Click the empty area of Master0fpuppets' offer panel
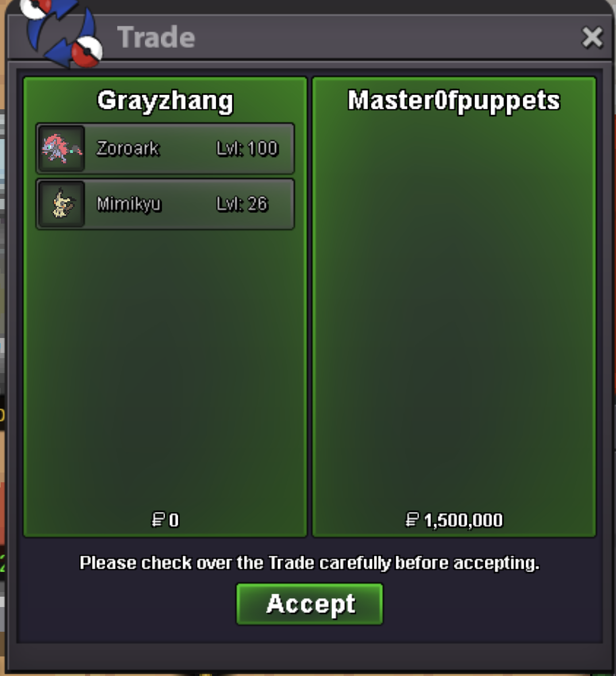The height and width of the screenshot is (676, 616). tap(454, 310)
